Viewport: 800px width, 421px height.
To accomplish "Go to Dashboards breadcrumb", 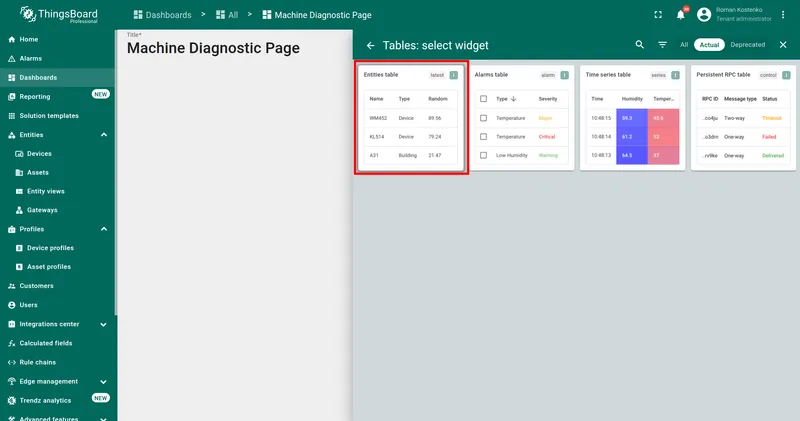I will coord(162,15).
